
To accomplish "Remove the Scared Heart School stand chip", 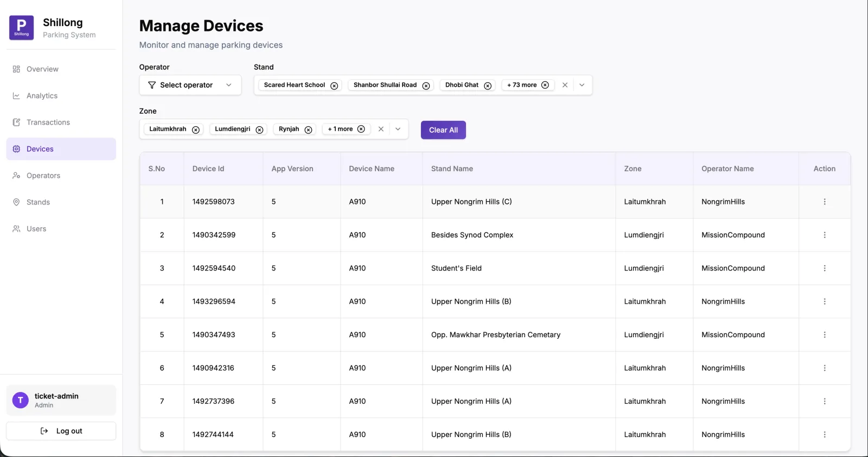I will coord(334,86).
